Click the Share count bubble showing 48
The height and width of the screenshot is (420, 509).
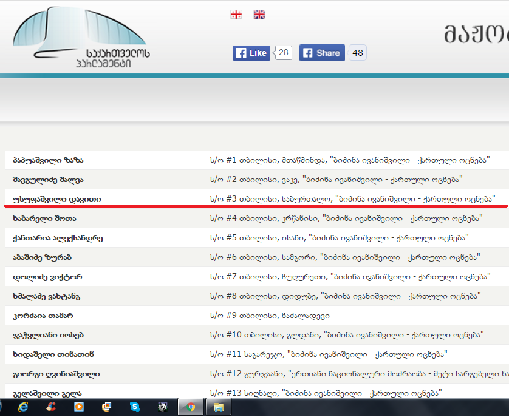click(x=357, y=53)
